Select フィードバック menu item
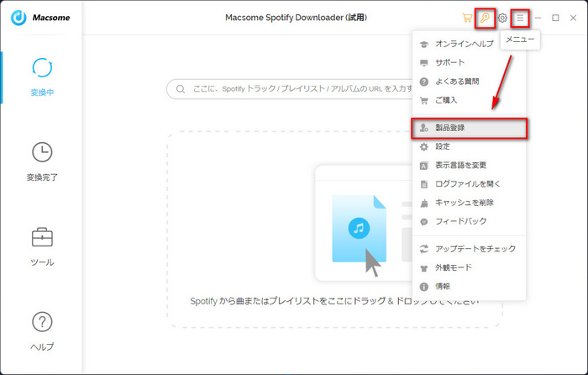The width and height of the screenshot is (588, 375). tap(469, 221)
